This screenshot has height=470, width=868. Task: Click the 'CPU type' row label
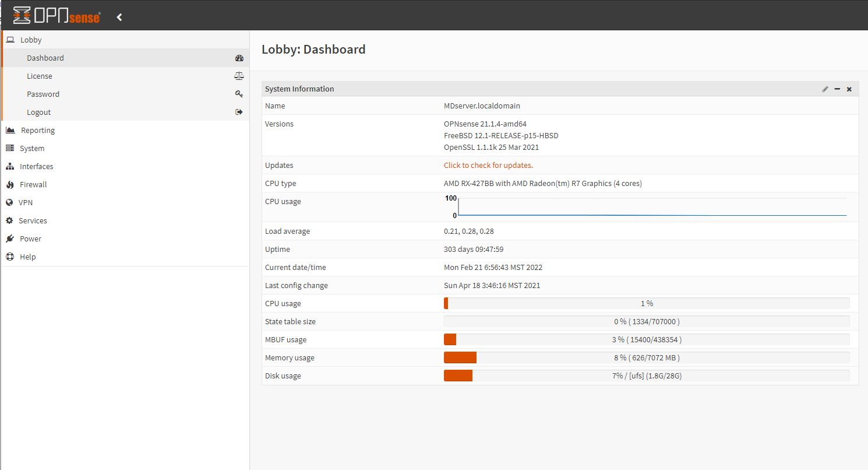point(280,184)
